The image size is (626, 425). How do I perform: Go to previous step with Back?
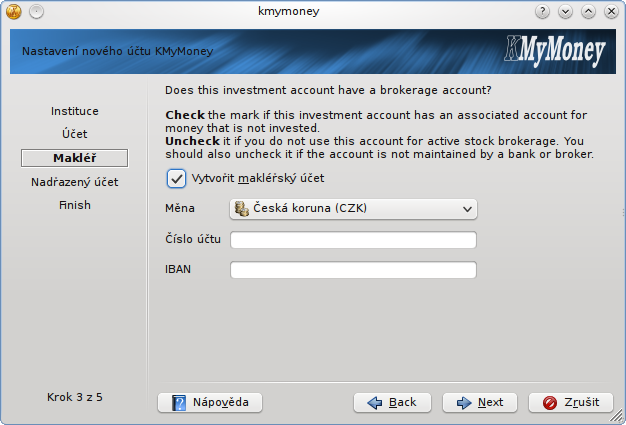click(x=392, y=402)
